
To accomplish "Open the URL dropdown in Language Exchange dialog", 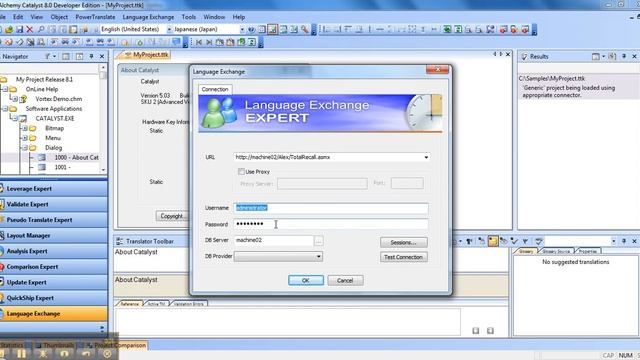I will coord(426,157).
